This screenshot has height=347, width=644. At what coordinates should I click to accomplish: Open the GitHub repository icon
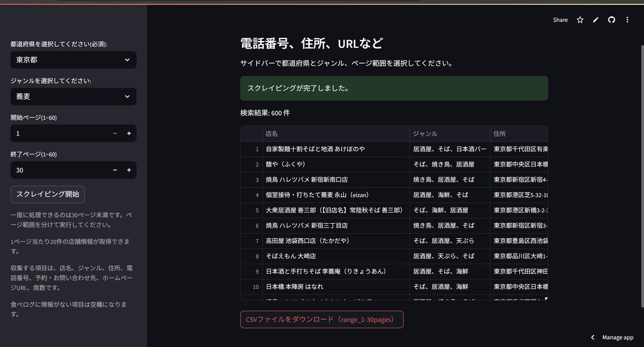612,20
